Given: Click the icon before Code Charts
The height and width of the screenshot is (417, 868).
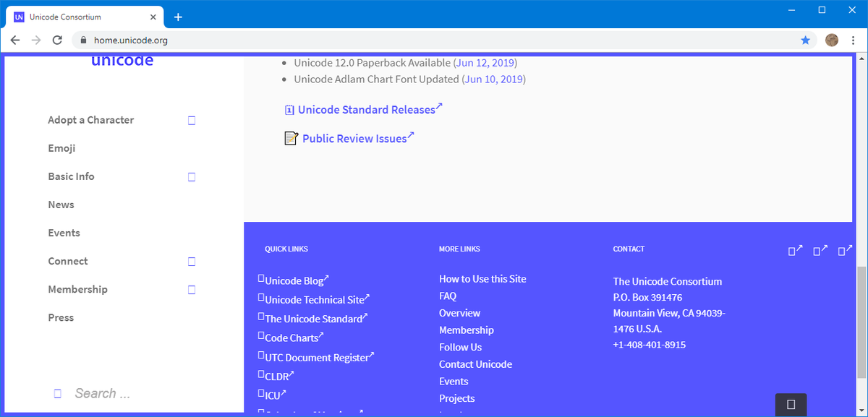Looking at the screenshot, I should click(261, 336).
